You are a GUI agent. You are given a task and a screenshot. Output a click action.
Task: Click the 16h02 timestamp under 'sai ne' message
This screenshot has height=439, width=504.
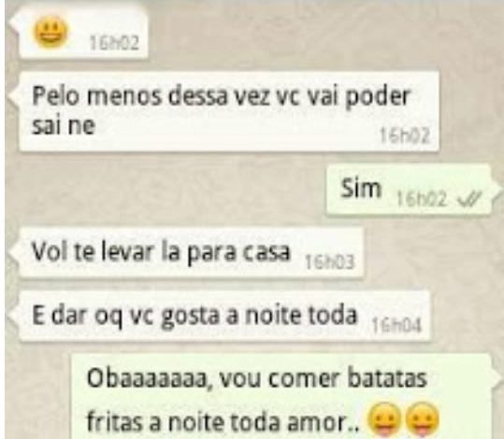[x=405, y=135]
